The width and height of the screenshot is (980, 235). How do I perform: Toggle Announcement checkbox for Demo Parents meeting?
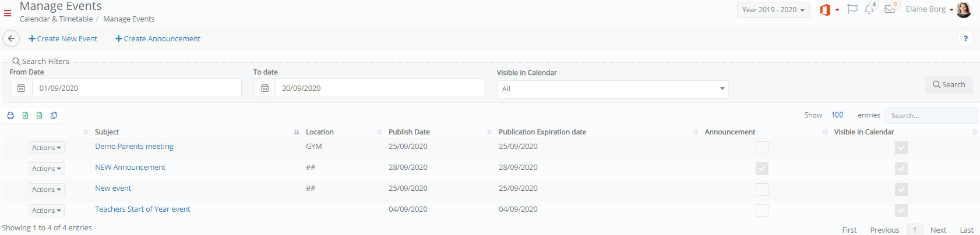pos(762,148)
